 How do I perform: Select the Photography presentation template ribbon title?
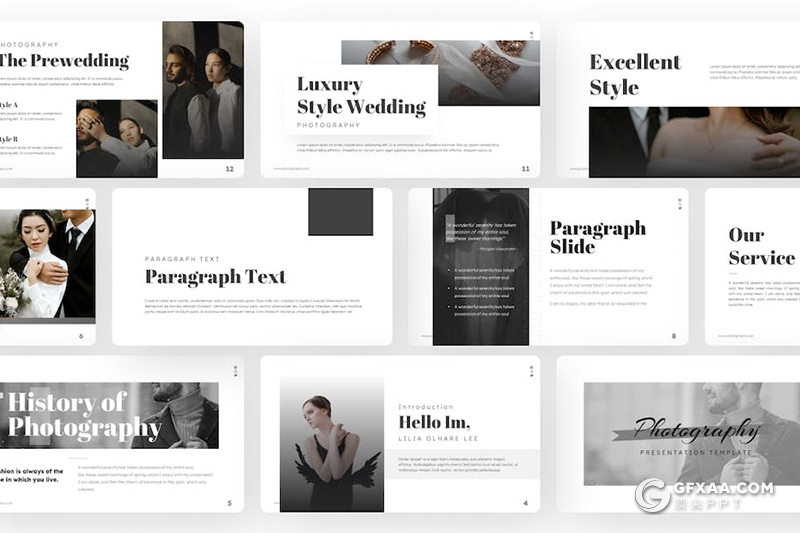pos(696,430)
